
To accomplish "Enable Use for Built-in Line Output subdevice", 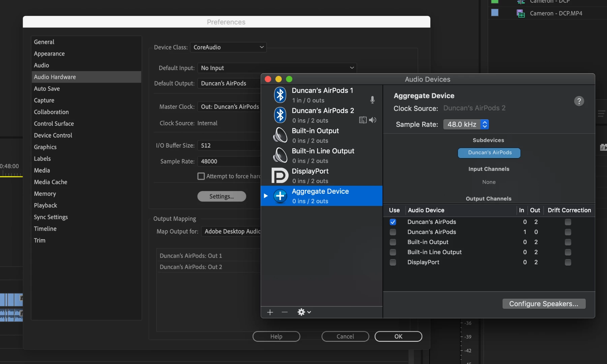I will tap(393, 252).
